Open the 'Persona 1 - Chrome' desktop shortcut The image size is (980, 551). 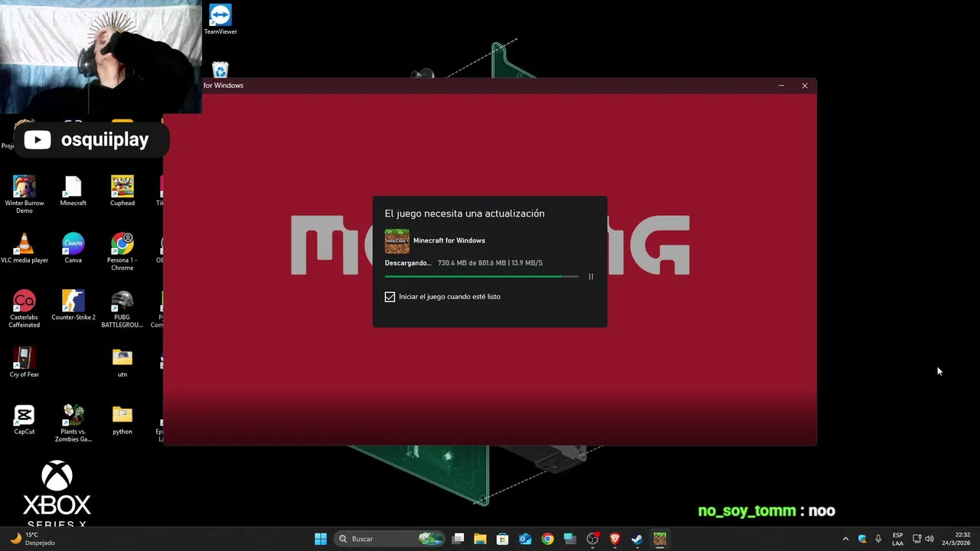[x=122, y=252]
